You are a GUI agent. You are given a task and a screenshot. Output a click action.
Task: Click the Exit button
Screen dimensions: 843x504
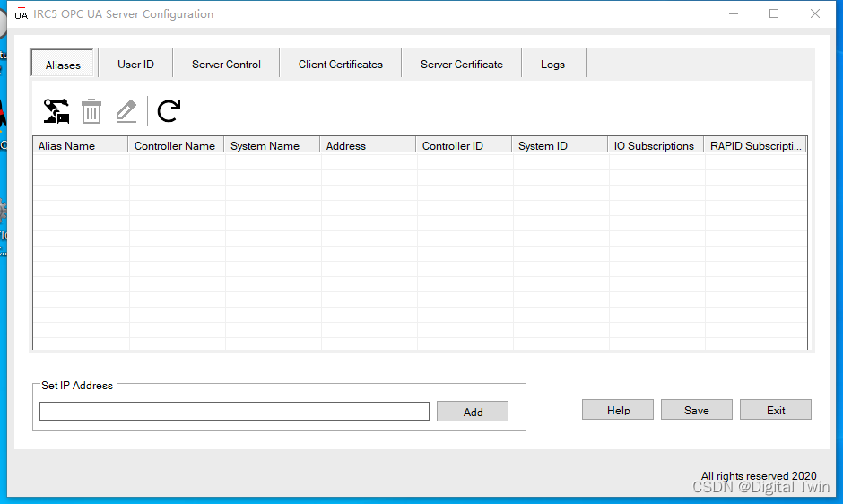click(776, 410)
